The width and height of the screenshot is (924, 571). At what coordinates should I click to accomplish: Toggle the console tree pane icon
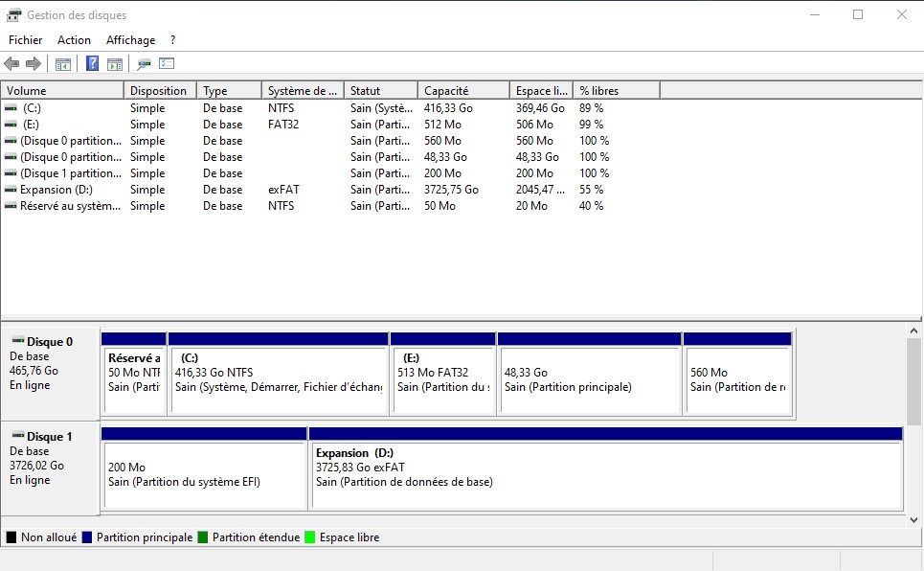click(x=63, y=64)
